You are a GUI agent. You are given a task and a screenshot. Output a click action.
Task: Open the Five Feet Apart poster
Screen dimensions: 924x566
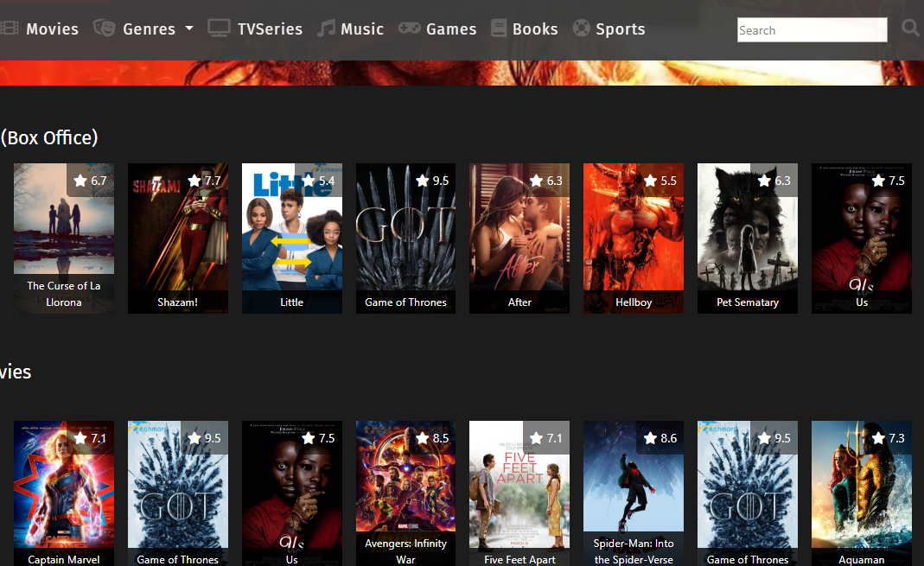[x=519, y=493]
